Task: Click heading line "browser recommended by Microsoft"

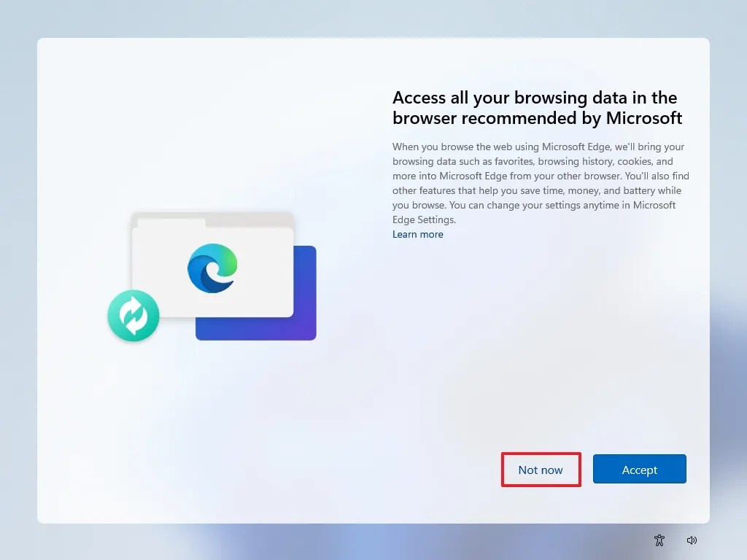Action: pyautogui.click(x=538, y=118)
